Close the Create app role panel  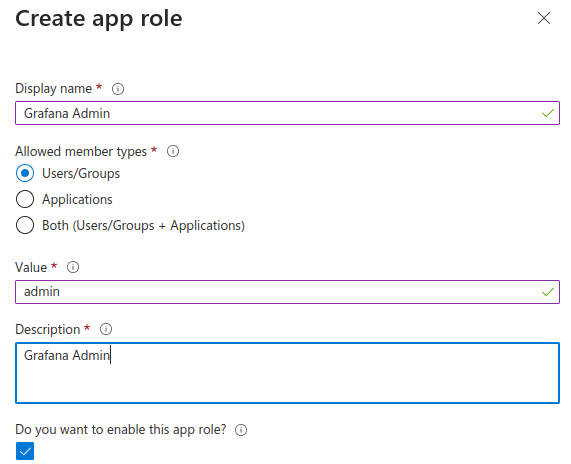coord(544,18)
